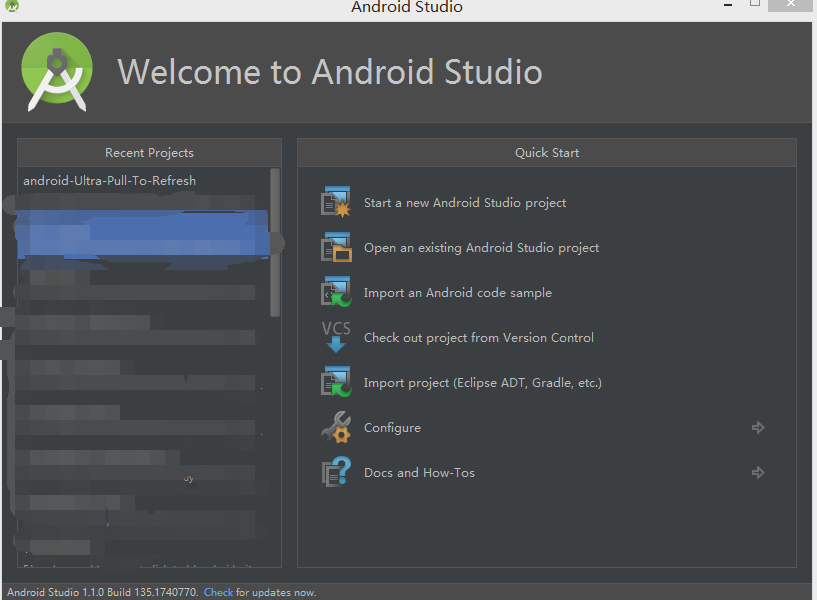Select Check out project from Version Control

pos(479,338)
